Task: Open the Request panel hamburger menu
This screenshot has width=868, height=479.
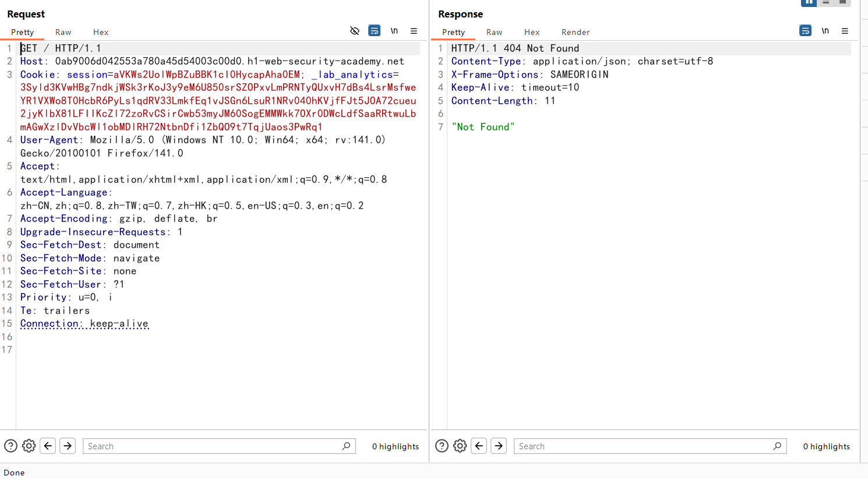Action: tap(414, 31)
